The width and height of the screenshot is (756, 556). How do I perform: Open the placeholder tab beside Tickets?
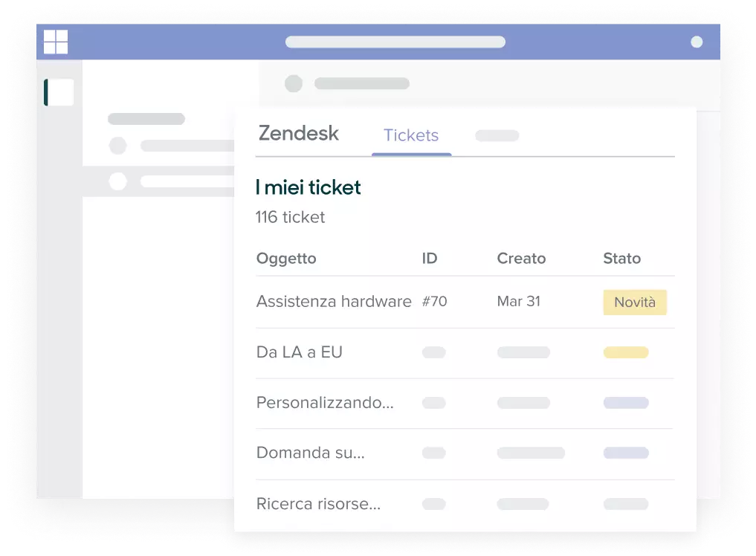[497, 135]
